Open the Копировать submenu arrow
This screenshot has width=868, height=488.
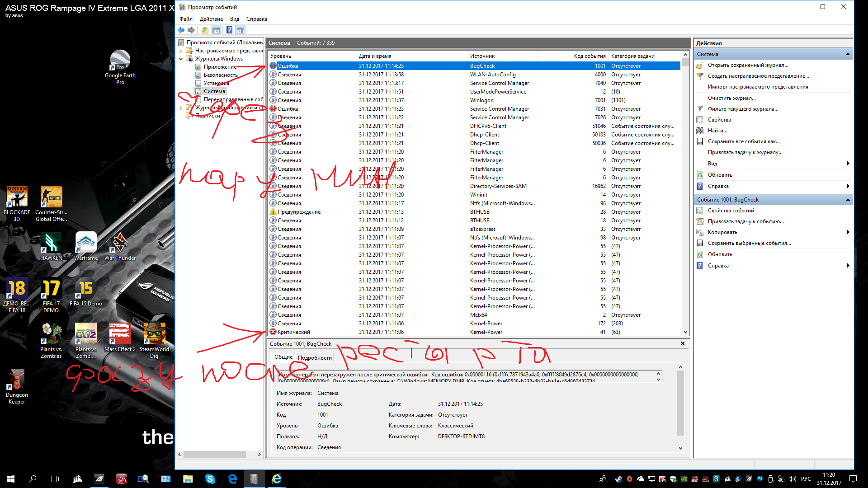[848, 232]
